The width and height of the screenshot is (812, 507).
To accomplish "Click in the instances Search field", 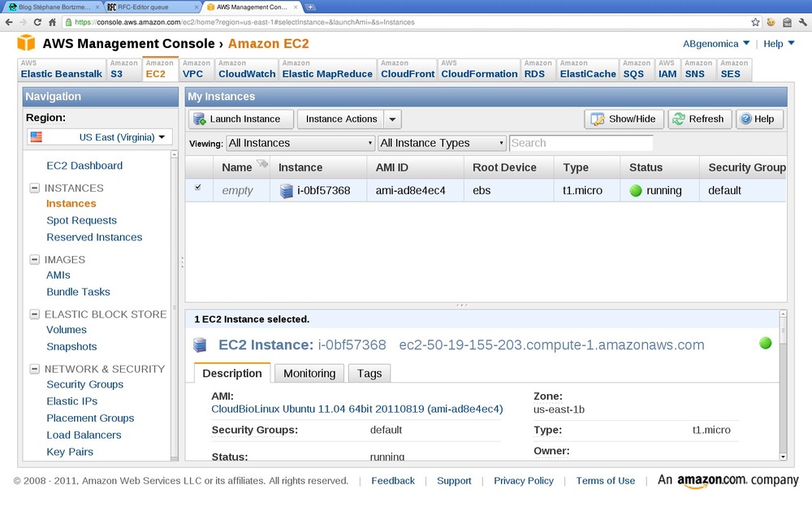I will tap(581, 143).
